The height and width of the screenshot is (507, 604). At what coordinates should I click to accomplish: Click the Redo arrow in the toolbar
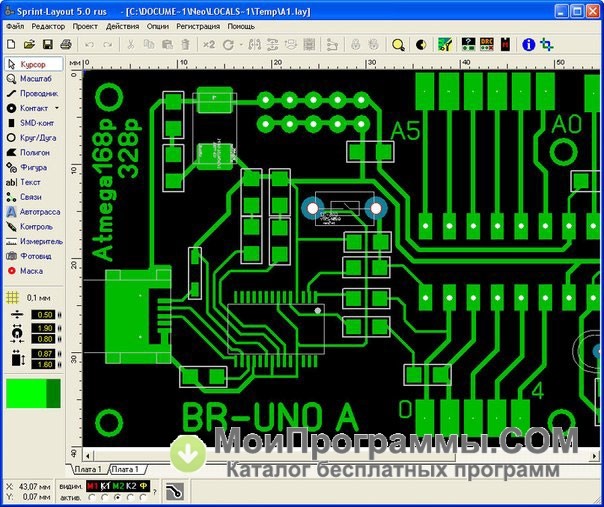tap(107, 45)
